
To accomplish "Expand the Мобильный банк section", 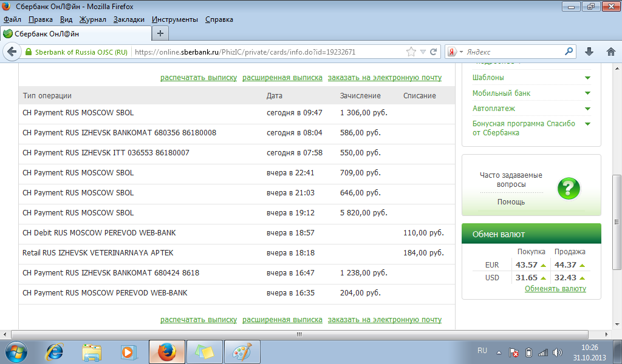I will [x=588, y=93].
